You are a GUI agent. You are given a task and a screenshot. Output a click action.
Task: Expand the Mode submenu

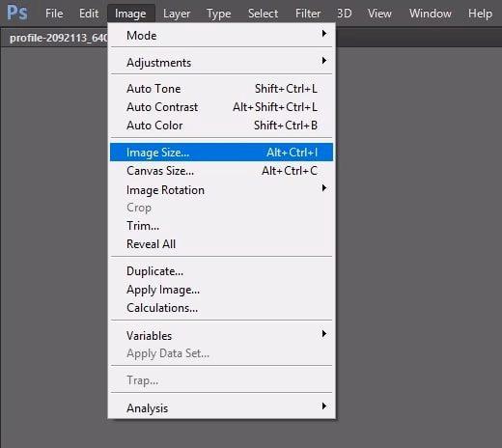click(221, 36)
